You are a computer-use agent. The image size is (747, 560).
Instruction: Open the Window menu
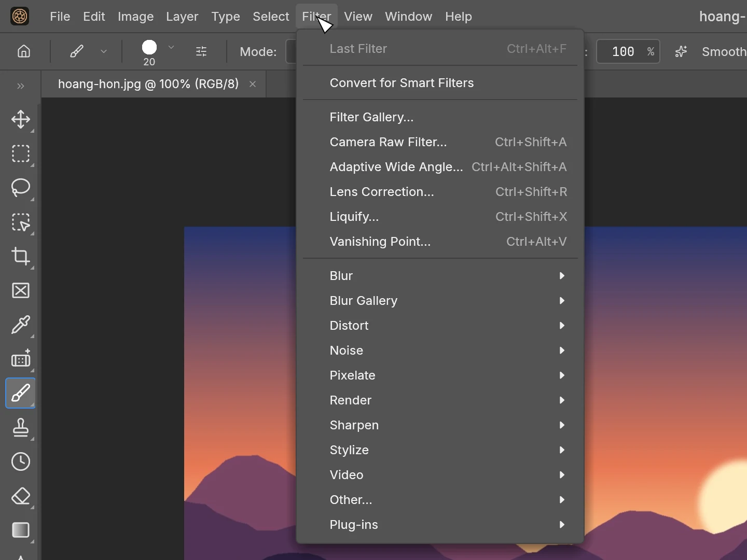[408, 17]
